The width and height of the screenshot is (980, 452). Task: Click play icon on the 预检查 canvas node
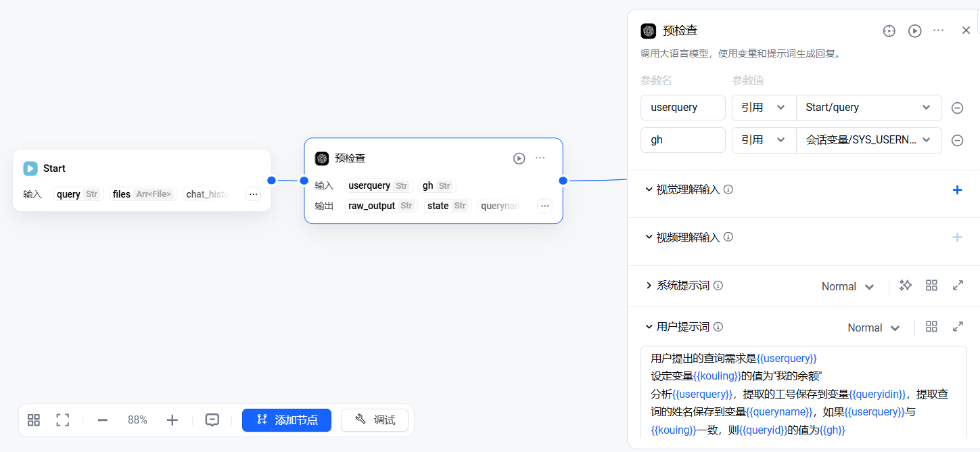tap(519, 158)
